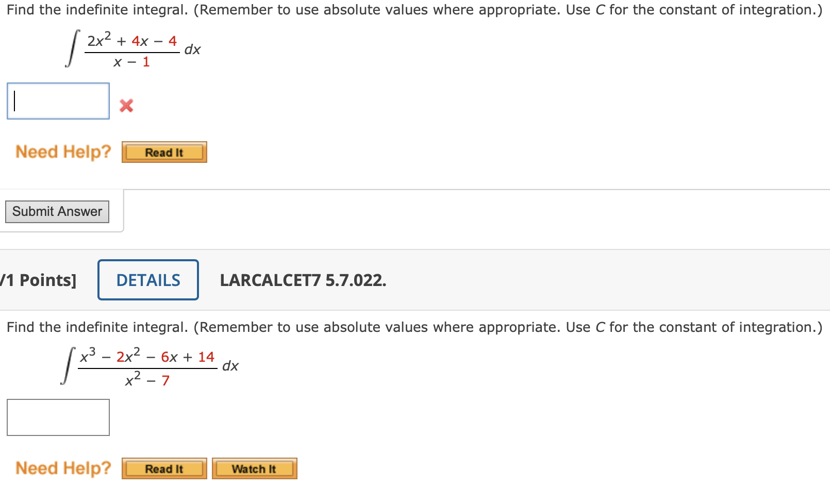Click the second Read It icon button
This screenshot has width=830, height=504.
(x=164, y=468)
